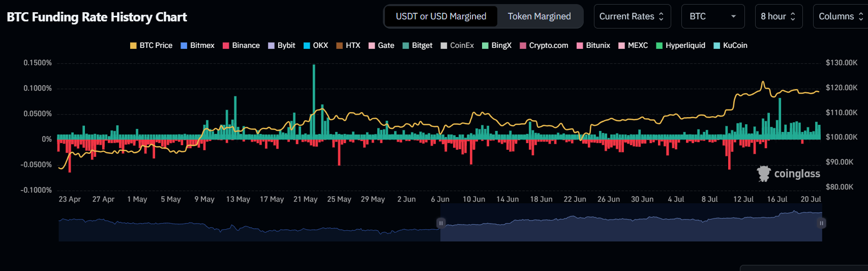Click the BTC Funding Rate History Chart title
868x271 pixels.
click(97, 17)
